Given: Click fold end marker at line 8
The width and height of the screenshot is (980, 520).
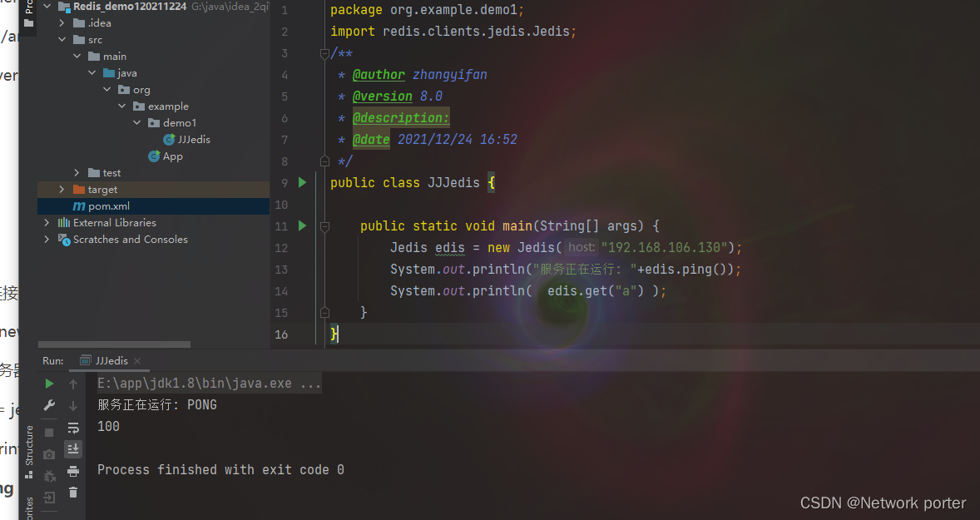Looking at the screenshot, I should [324, 161].
